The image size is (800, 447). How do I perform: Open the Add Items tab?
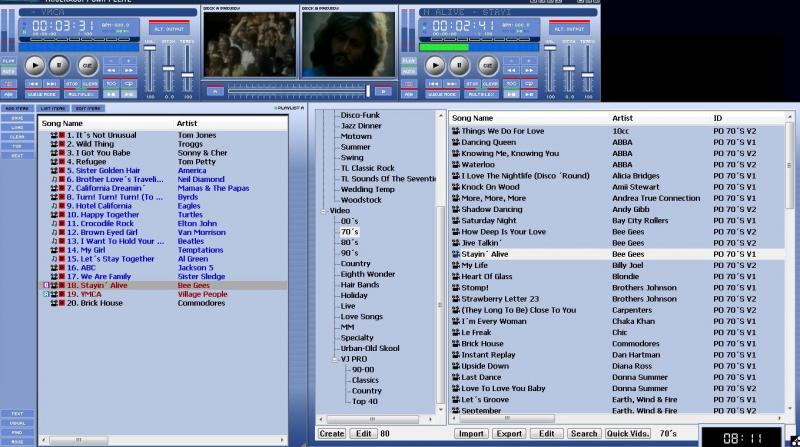[x=17, y=107]
